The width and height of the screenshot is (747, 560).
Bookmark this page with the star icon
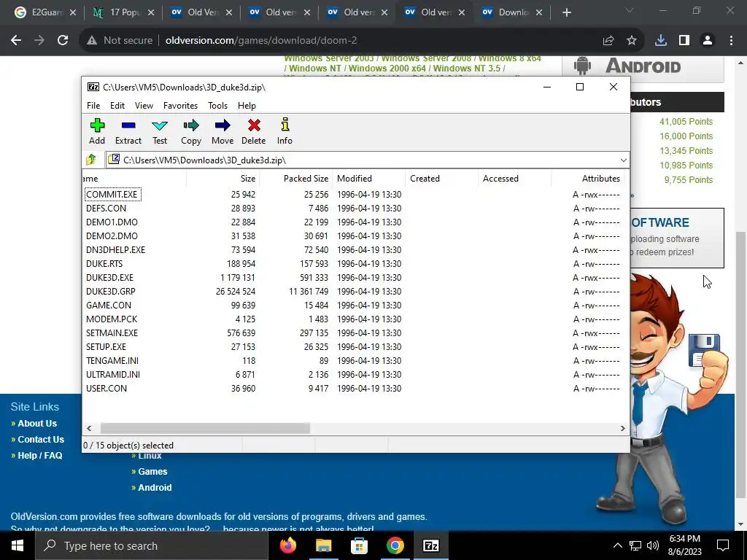pyautogui.click(x=632, y=41)
